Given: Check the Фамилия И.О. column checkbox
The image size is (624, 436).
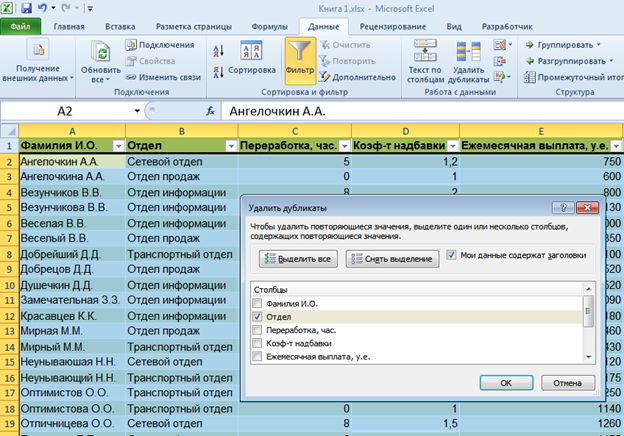Looking at the screenshot, I should (258, 303).
